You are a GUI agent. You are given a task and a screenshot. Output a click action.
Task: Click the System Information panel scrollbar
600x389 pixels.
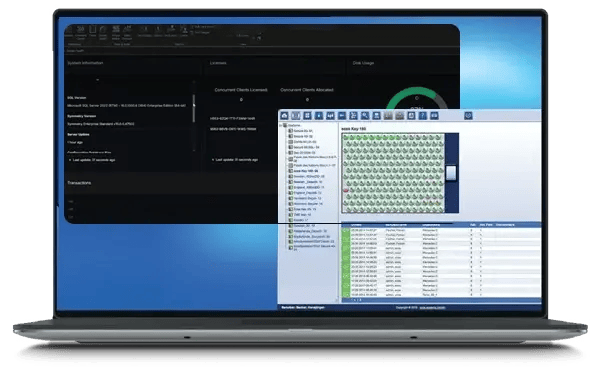194,109
